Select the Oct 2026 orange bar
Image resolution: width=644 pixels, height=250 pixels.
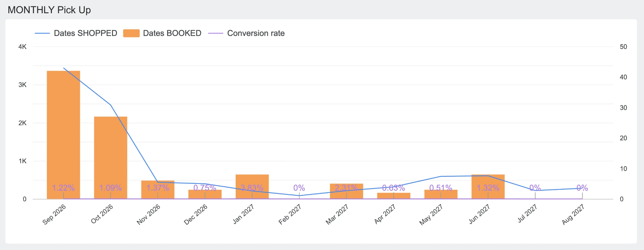(110, 158)
